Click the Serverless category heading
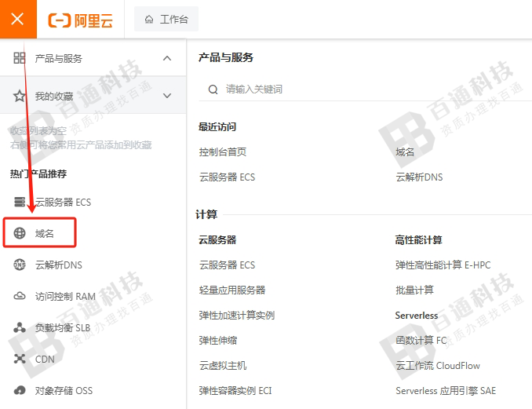The image size is (532, 409). (x=417, y=316)
